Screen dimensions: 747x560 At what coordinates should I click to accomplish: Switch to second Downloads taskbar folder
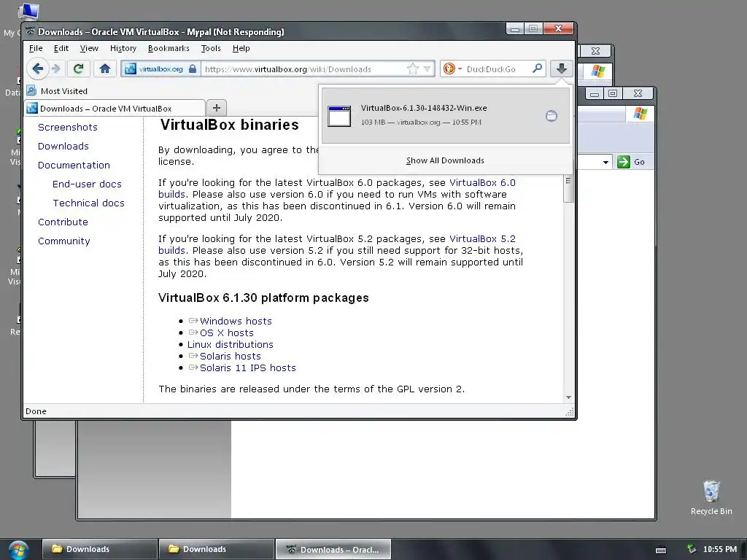pos(216,549)
